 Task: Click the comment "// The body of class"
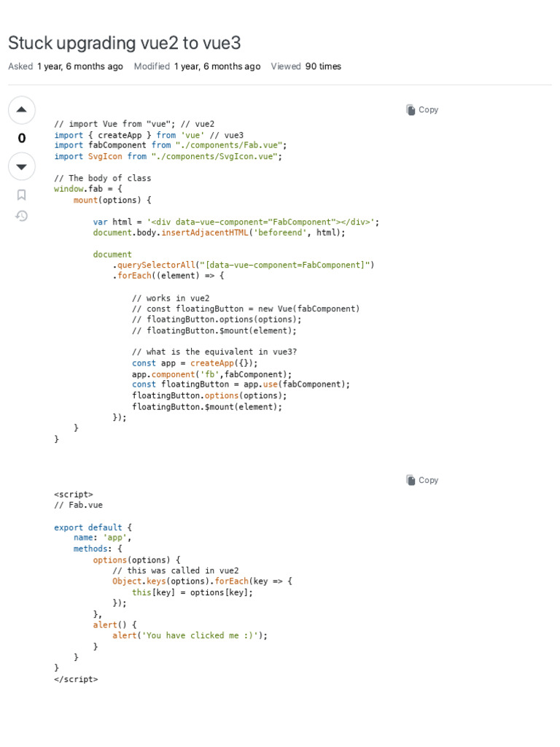(102, 178)
